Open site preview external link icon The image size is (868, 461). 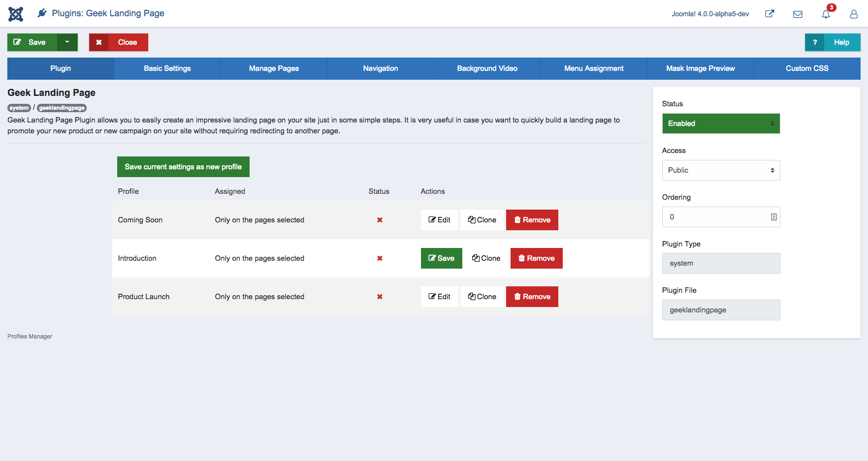pos(770,14)
